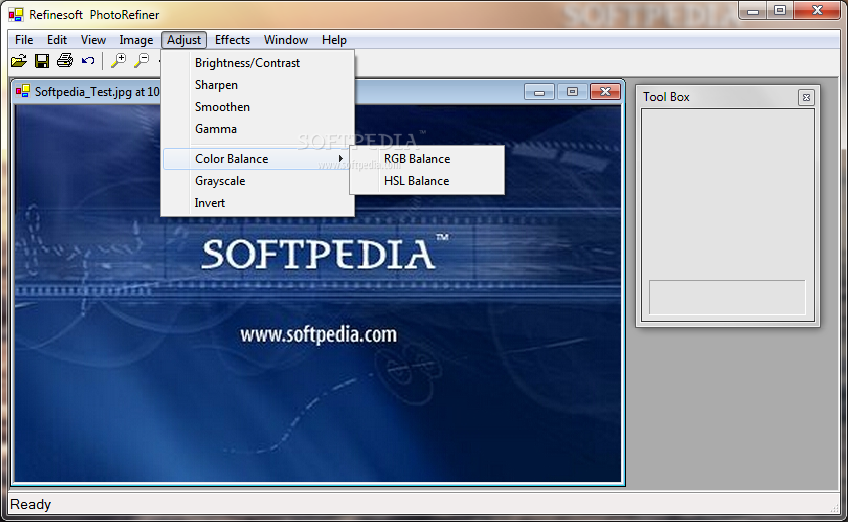The height and width of the screenshot is (522, 848).
Task: Click the Tool Box panel title
Action: 666,97
